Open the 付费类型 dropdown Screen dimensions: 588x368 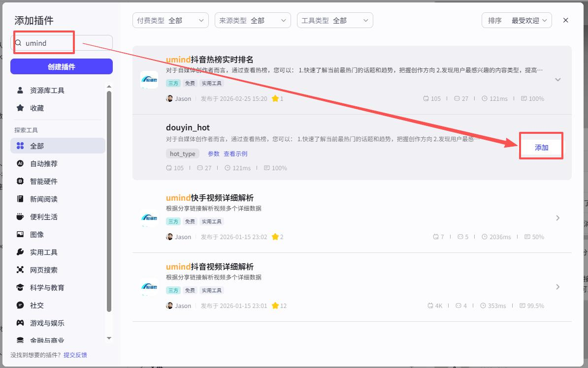tap(170, 20)
